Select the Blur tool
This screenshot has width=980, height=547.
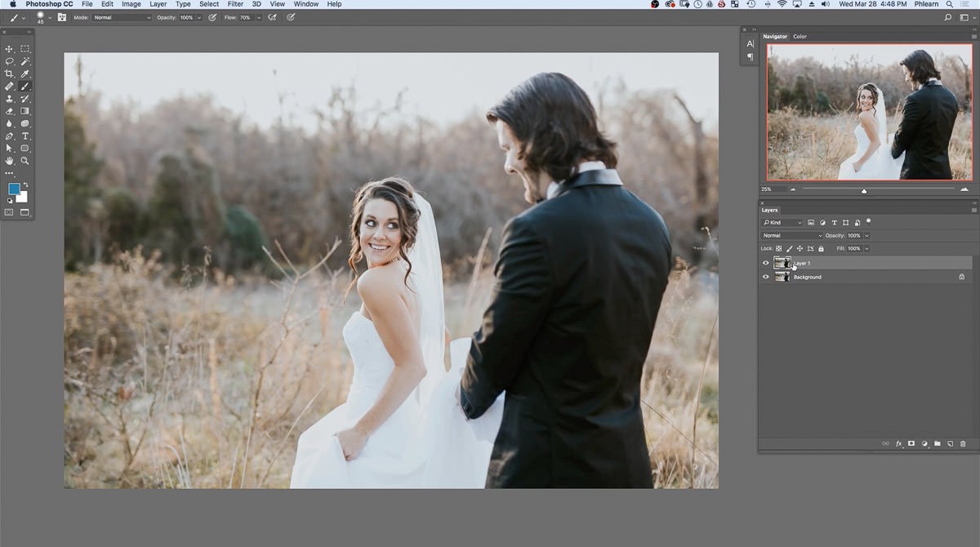coord(10,123)
